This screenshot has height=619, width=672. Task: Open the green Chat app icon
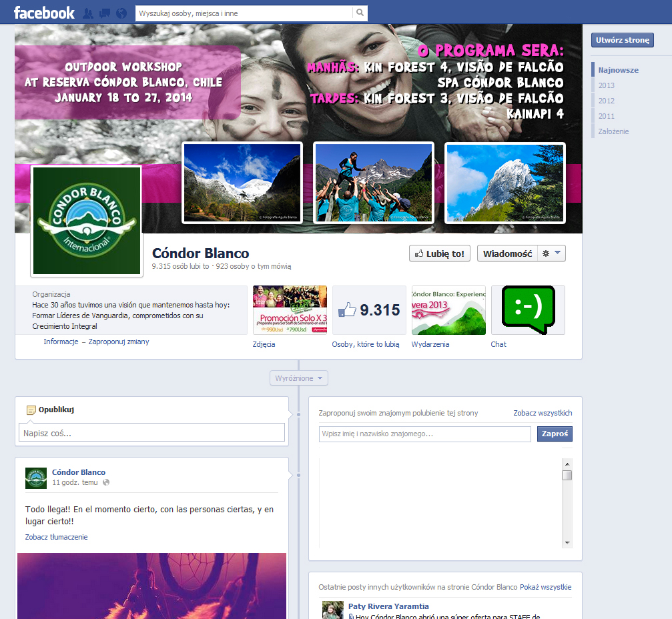click(x=528, y=310)
